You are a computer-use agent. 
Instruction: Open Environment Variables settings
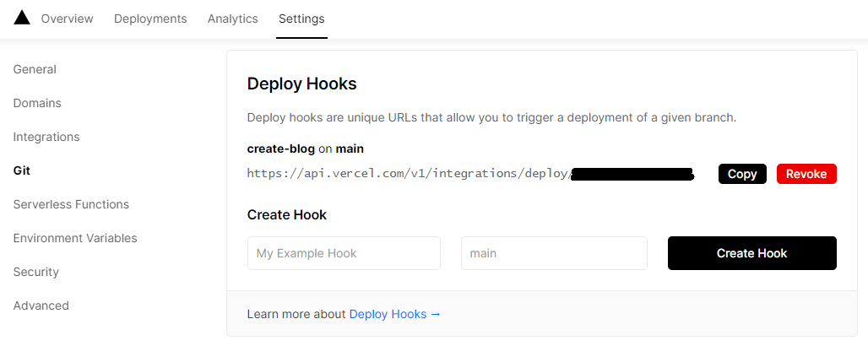tap(75, 238)
